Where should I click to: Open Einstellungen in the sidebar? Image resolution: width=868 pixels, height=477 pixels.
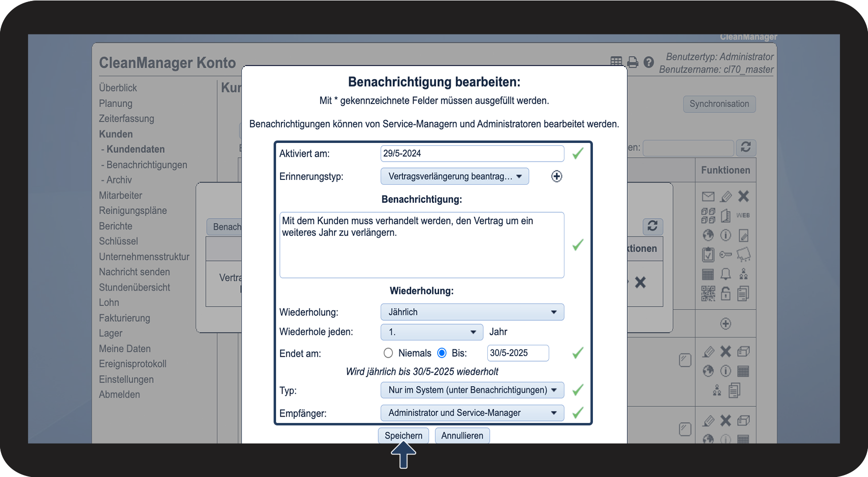pyautogui.click(x=126, y=380)
